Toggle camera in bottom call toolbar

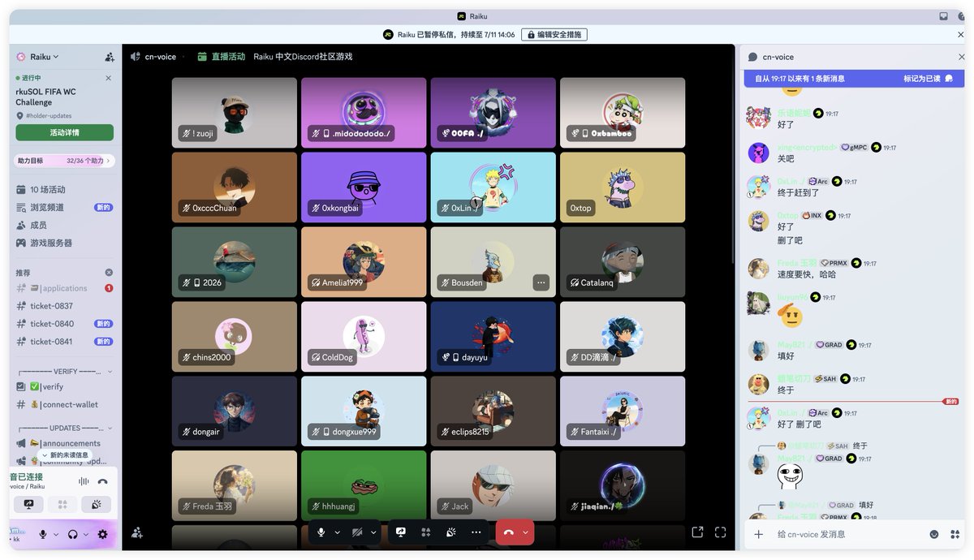357,532
